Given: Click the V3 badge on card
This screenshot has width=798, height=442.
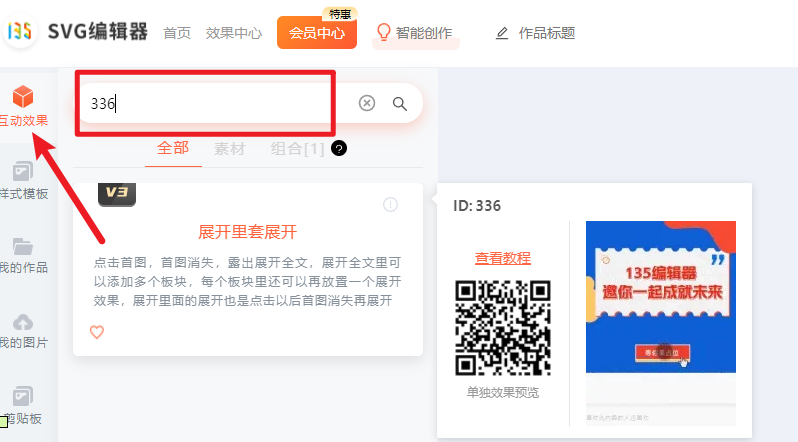Looking at the screenshot, I should pos(117,194).
